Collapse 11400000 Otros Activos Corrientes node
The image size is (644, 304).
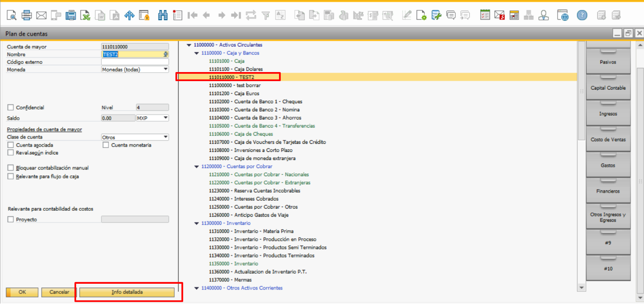pos(196,288)
